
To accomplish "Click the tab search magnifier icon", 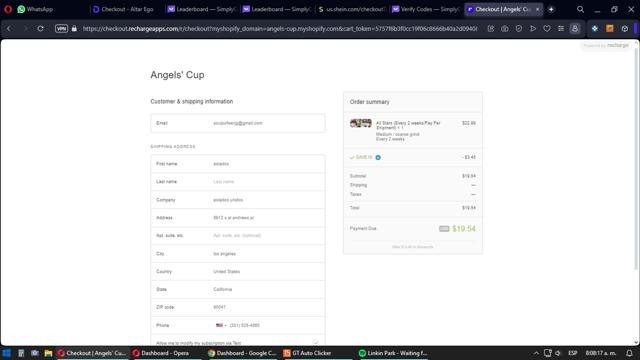I will pos(580,9).
